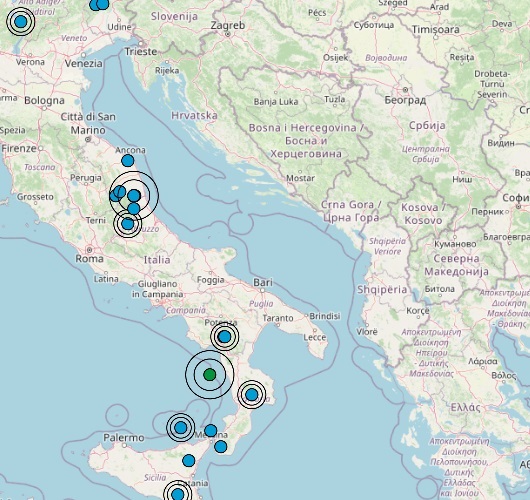
Task: Click the blue marker south of Messina strait
Action: tap(221, 447)
